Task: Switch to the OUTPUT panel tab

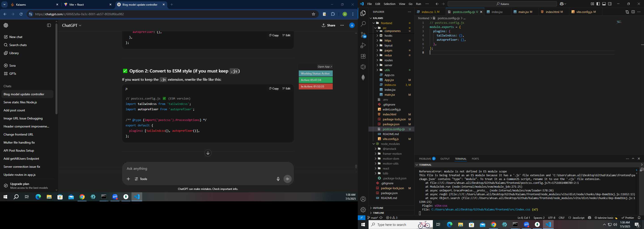Action: [445, 159]
